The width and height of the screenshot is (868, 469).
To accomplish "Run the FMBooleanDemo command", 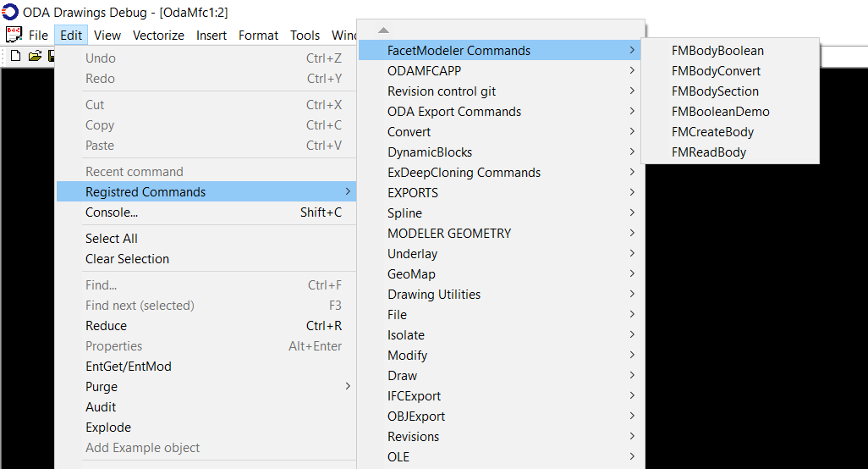I will click(x=730, y=111).
